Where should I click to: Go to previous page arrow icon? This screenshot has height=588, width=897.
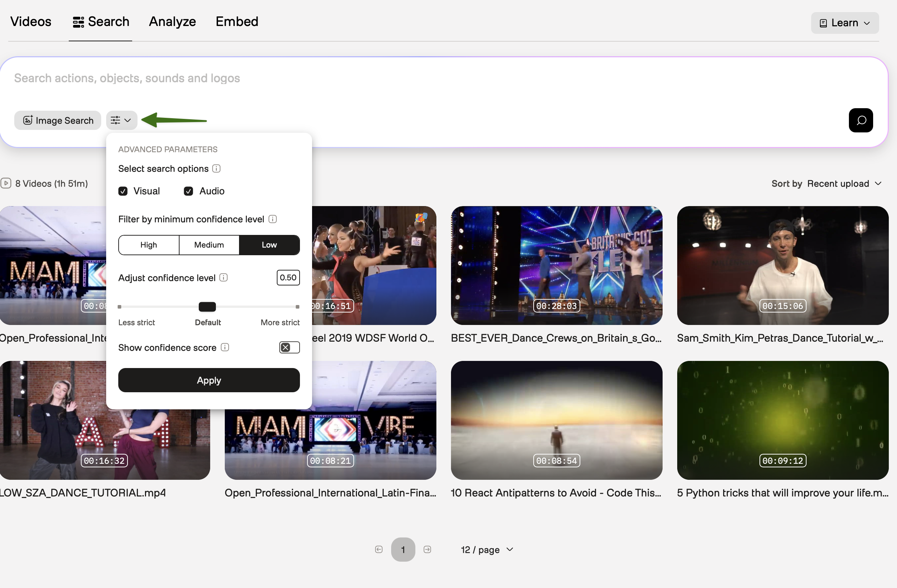(x=379, y=549)
